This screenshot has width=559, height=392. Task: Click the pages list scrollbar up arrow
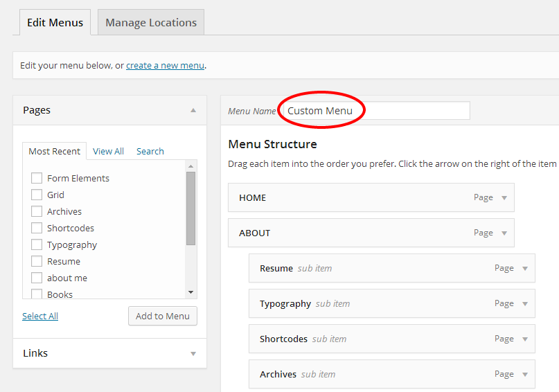(191, 166)
